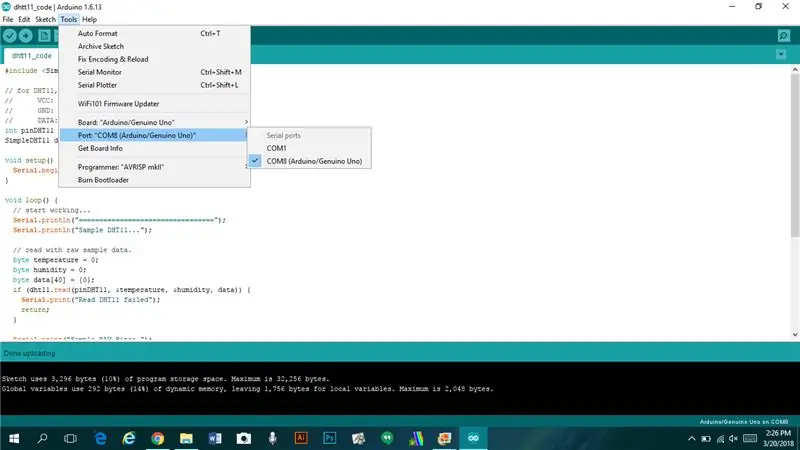Open Serial Monitor from Tools menu

[154, 72]
